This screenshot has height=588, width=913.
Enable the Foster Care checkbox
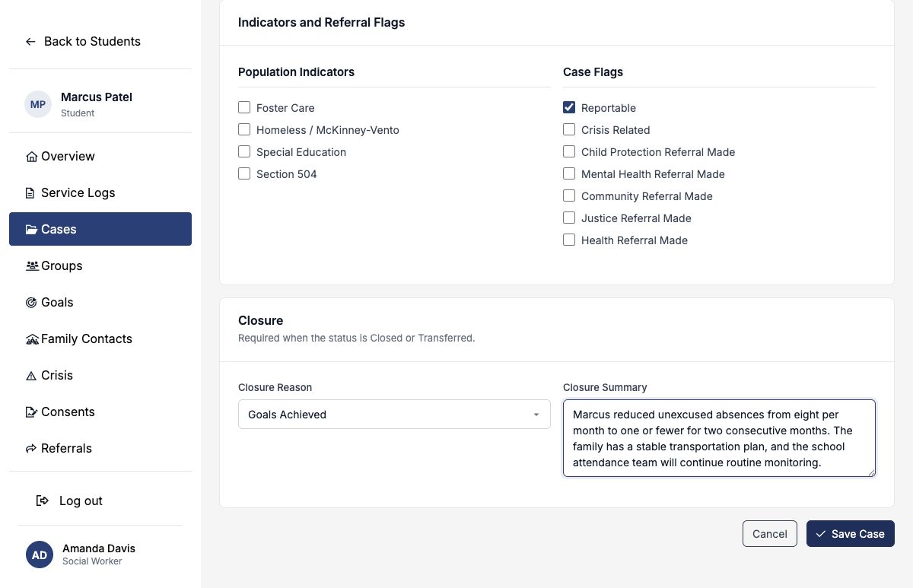tap(244, 107)
